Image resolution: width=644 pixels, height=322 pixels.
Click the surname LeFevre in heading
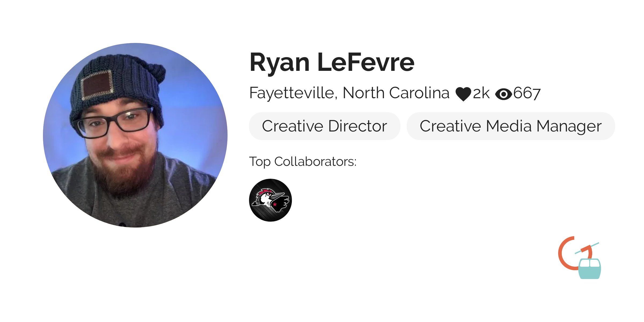point(366,62)
